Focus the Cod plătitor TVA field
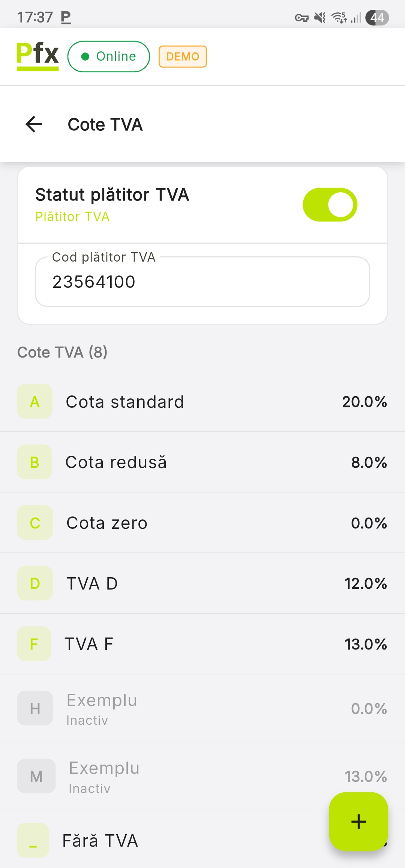Screen dimensions: 405x868 (x=202, y=282)
